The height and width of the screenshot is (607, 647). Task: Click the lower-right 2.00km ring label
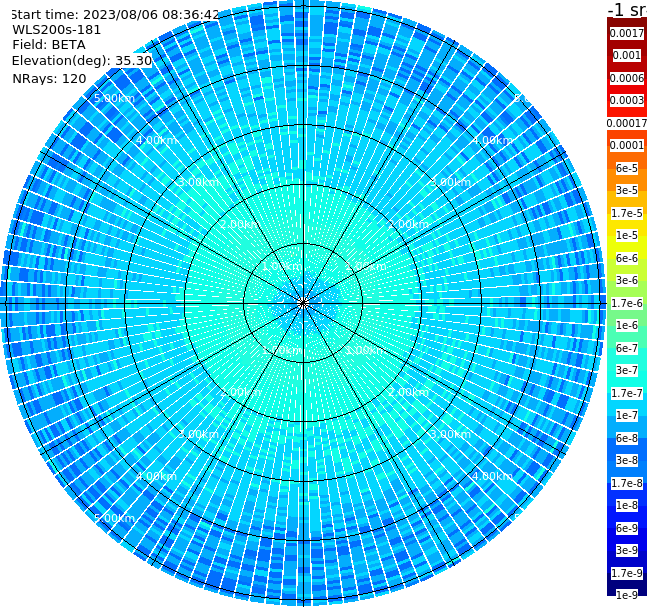(x=408, y=392)
